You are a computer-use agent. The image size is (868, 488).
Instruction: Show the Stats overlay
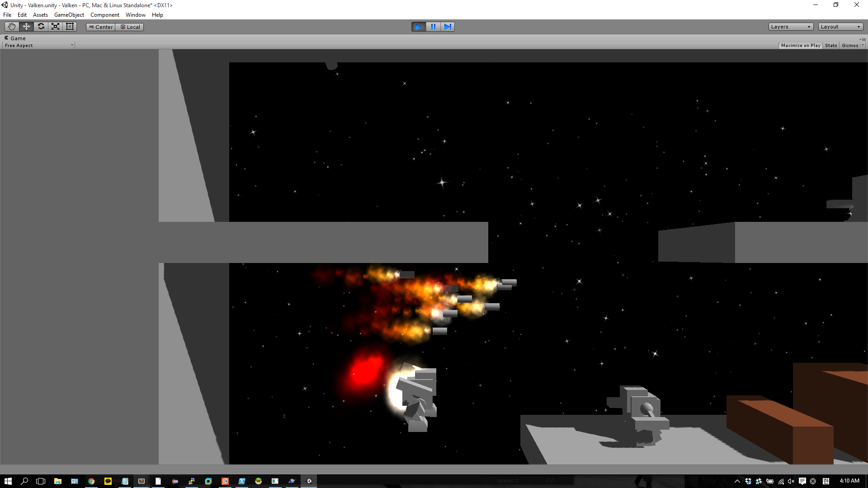click(x=830, y=46)
